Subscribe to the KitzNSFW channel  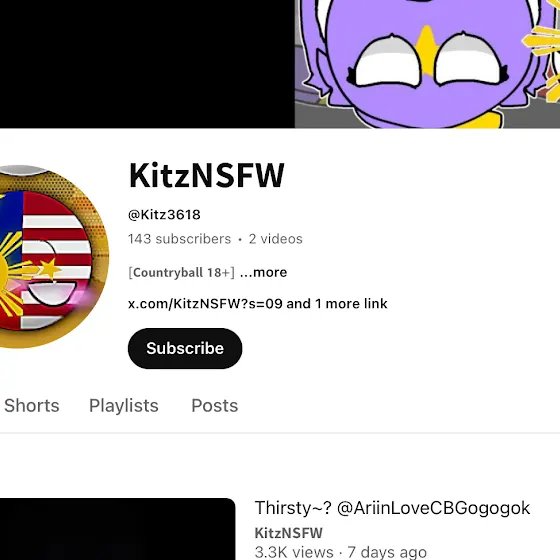click(x=185, y=348)
